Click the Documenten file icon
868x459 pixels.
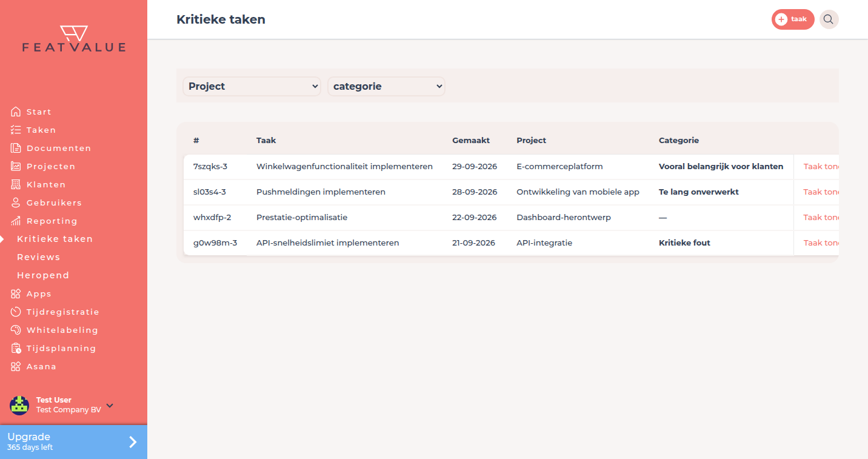[16, 148]
